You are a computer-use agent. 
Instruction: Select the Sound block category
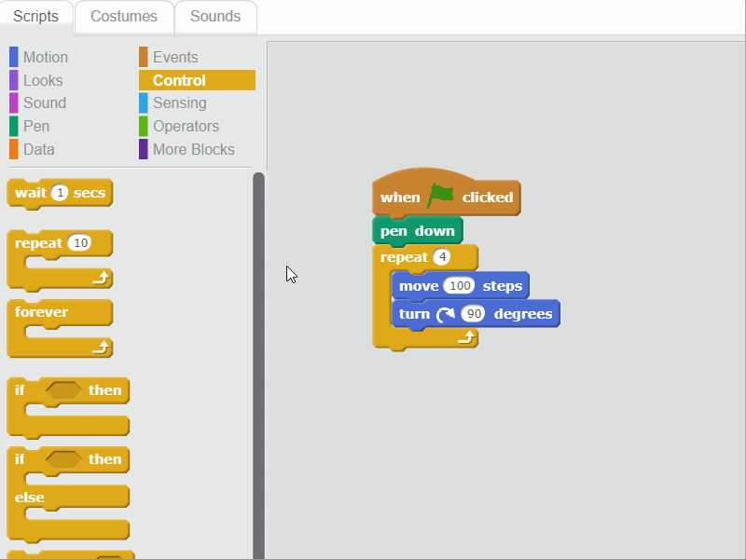45,102
